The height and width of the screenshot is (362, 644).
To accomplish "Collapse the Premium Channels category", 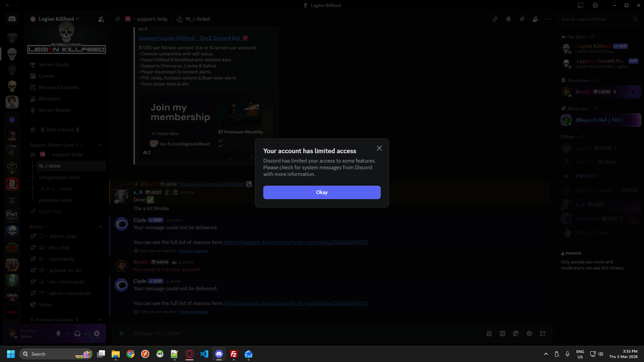I will pyautogui.click(x=57, y=320).
